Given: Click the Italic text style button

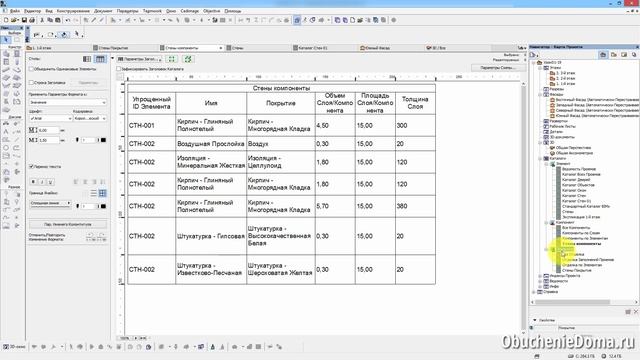Looking at the screenshot, I should [42, 182].
